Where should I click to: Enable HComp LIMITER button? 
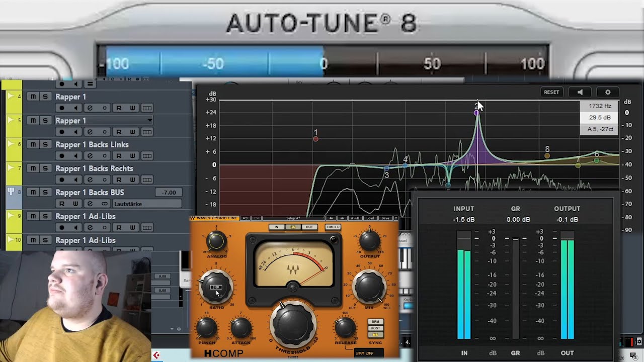click(x=333, y=227)
